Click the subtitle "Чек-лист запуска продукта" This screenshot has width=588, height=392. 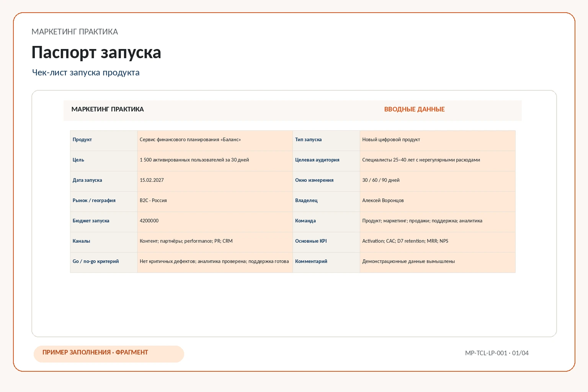click(86, 72)
